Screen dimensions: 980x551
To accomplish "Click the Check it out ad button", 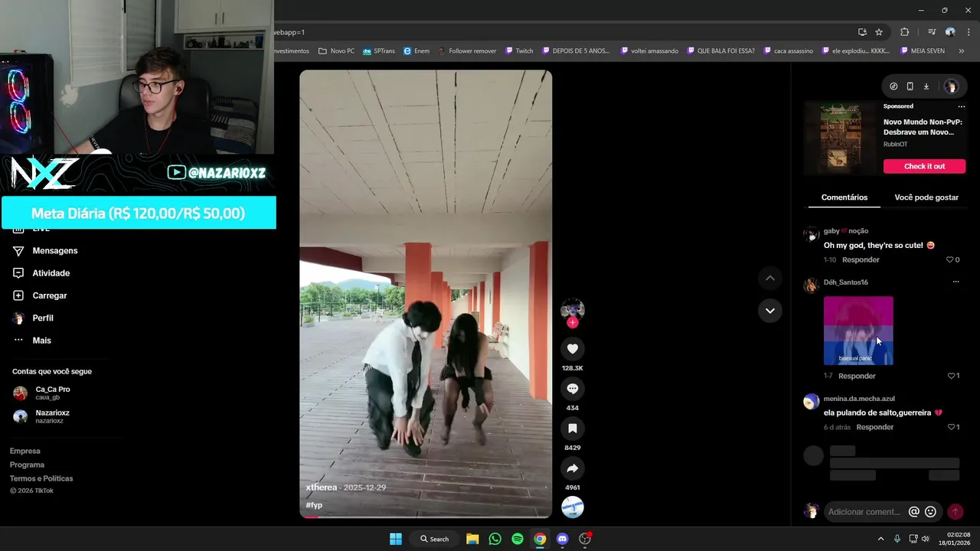I will pyautogui.click(x=924, y=166).
